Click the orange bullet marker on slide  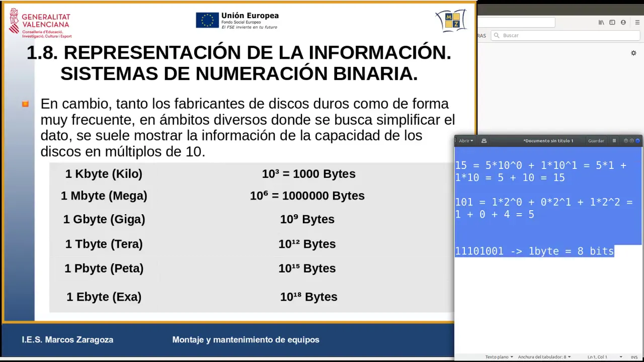coord(25,104)
